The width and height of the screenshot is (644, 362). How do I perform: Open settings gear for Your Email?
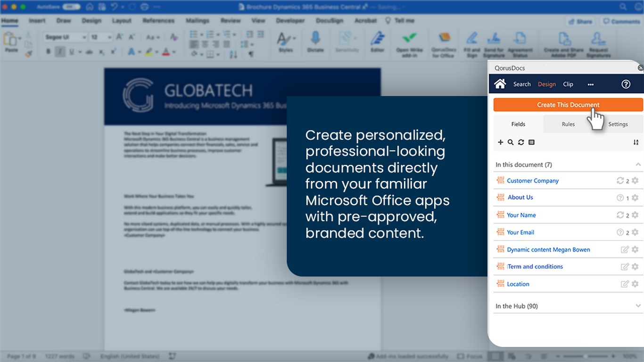point(635,232)
